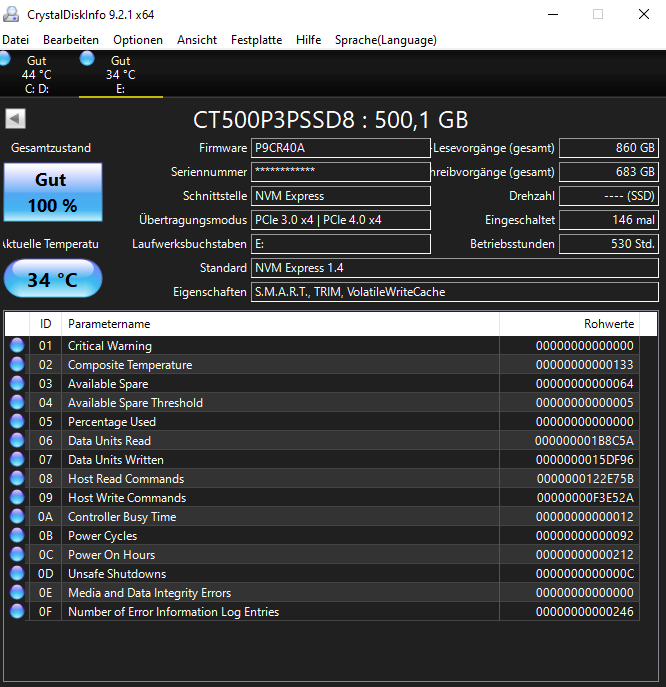The height and width of the screenshot is (687, 666).
Task: Click the status orb for Available Spare Threshold
Action: 17,402
